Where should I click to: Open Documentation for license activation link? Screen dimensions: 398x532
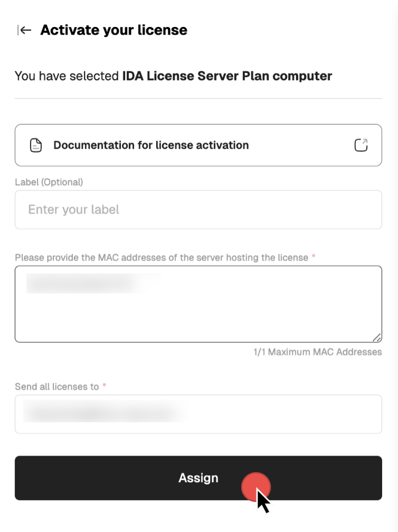151,145
